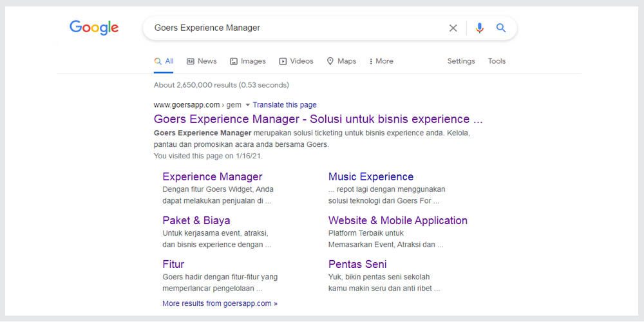
Task: Open the Music Experience sitelink
Action: click(371, 176)
